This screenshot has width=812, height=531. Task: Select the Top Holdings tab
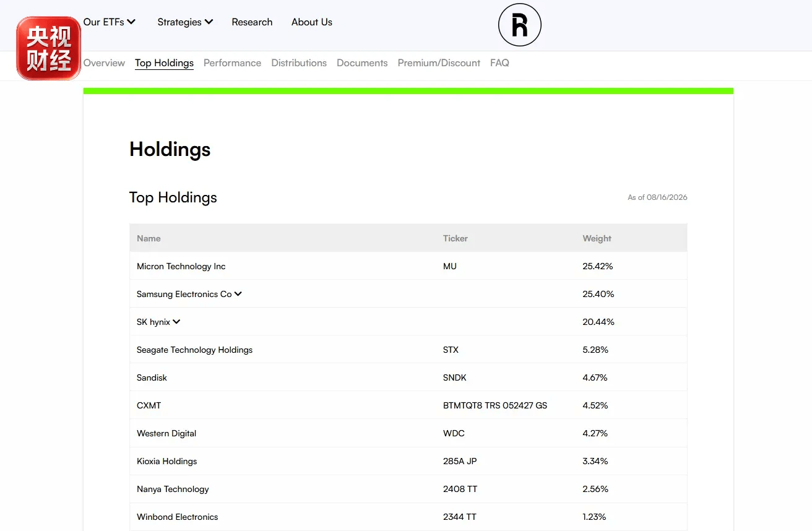point(164,63)
